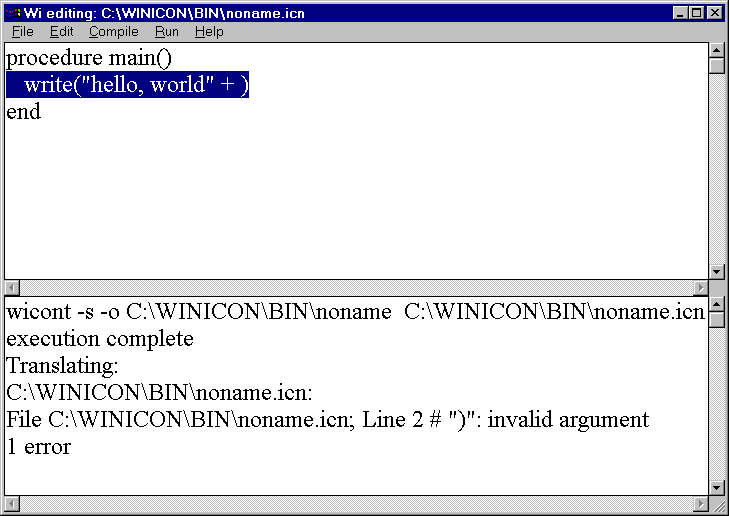Click the highlighted write("hello, world" + ) line
Screen dimensions: 729x516
tap(127, 86)
